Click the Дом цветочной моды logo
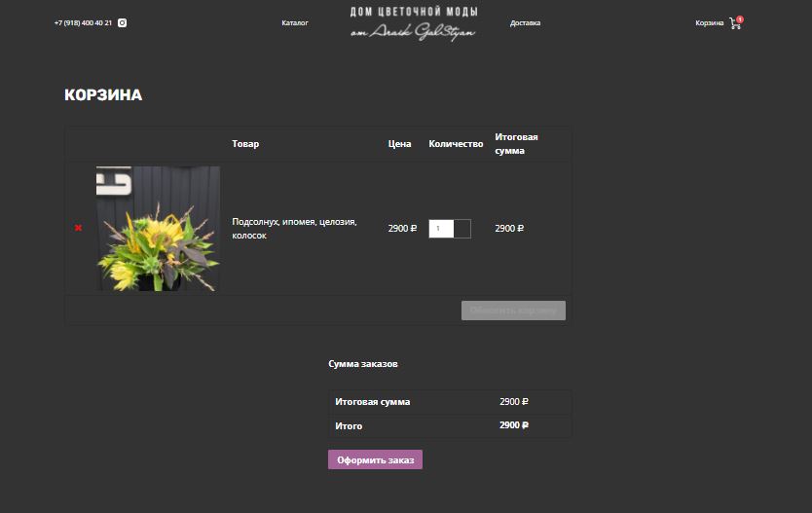Screen dimensions: 812x513 click(413, 23)
